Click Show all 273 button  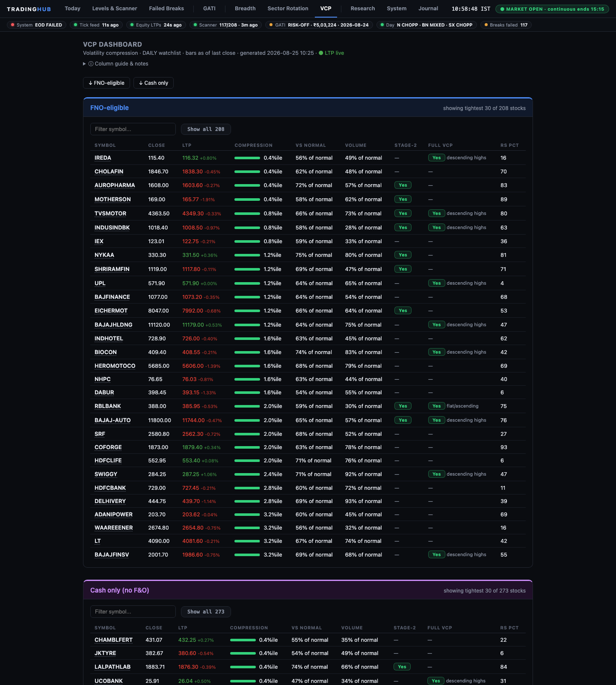[x=206, y=612]
